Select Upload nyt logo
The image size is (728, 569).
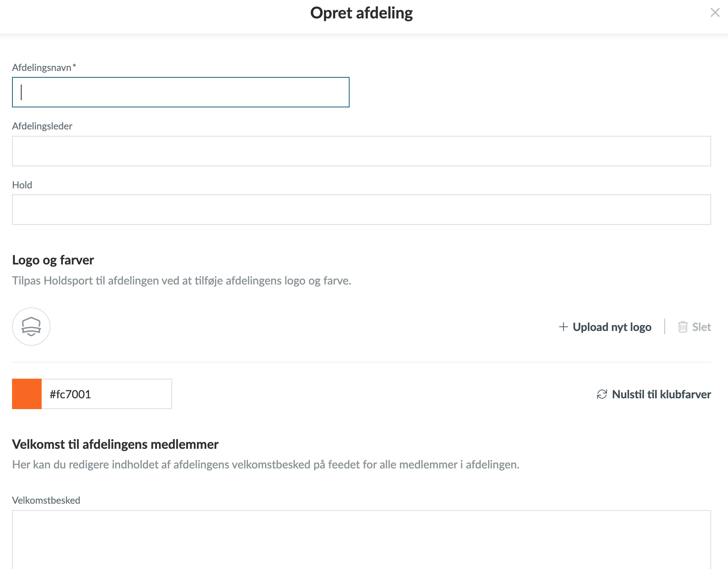point(612,327)
